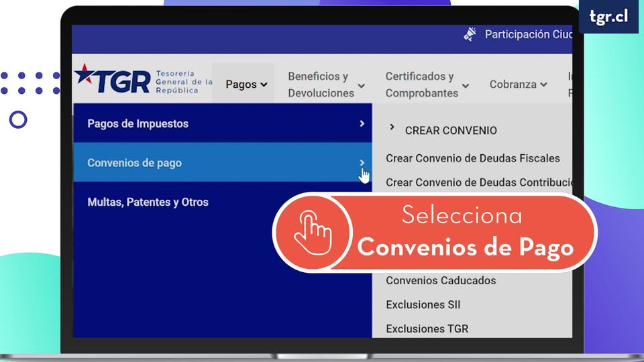Expand the chevron next to Pagos
The width and height of the screenshot is (644, 362).
click(x=264, y=85)
